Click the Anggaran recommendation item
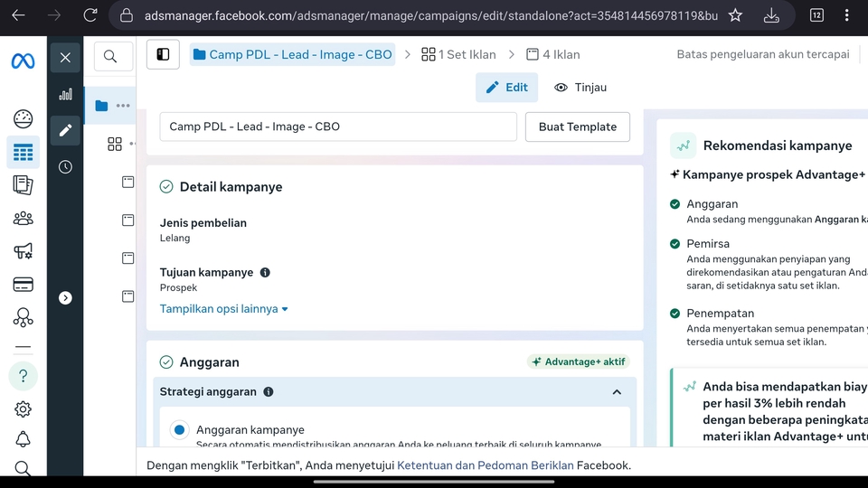 coord(712,203)
